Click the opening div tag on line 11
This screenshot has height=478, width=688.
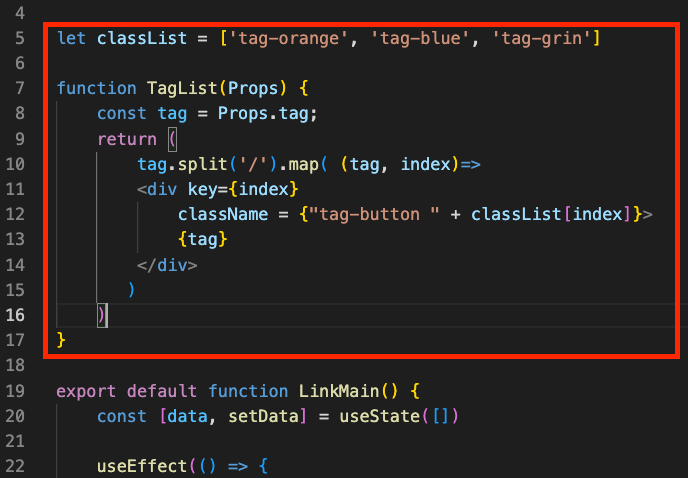click(157, 189)
